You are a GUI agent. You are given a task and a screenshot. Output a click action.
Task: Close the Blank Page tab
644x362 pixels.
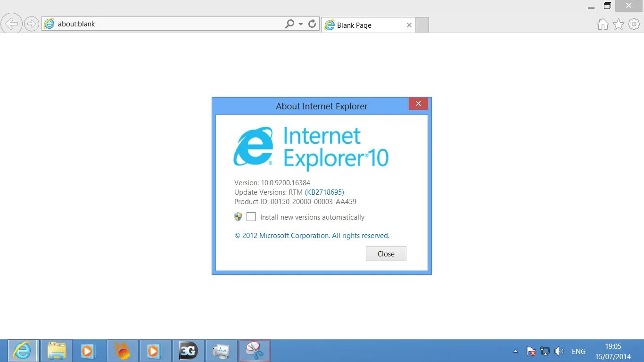(x=409, y=25)
